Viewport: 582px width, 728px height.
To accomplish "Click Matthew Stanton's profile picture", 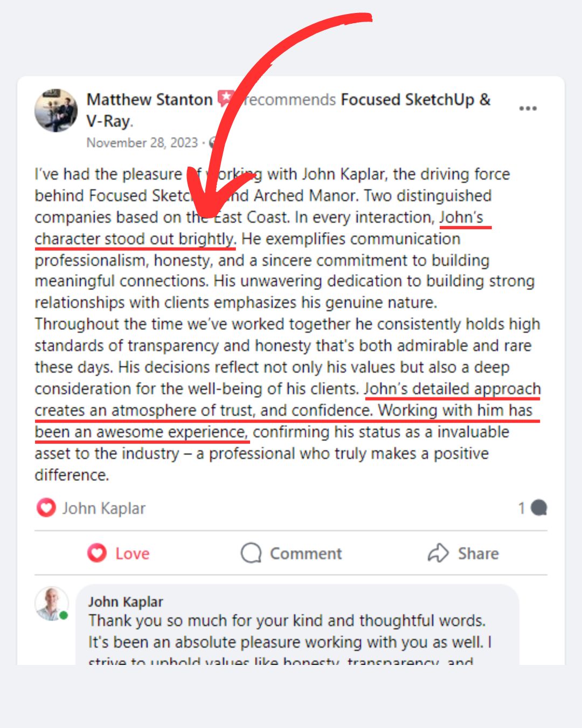I will pos(56,110).
